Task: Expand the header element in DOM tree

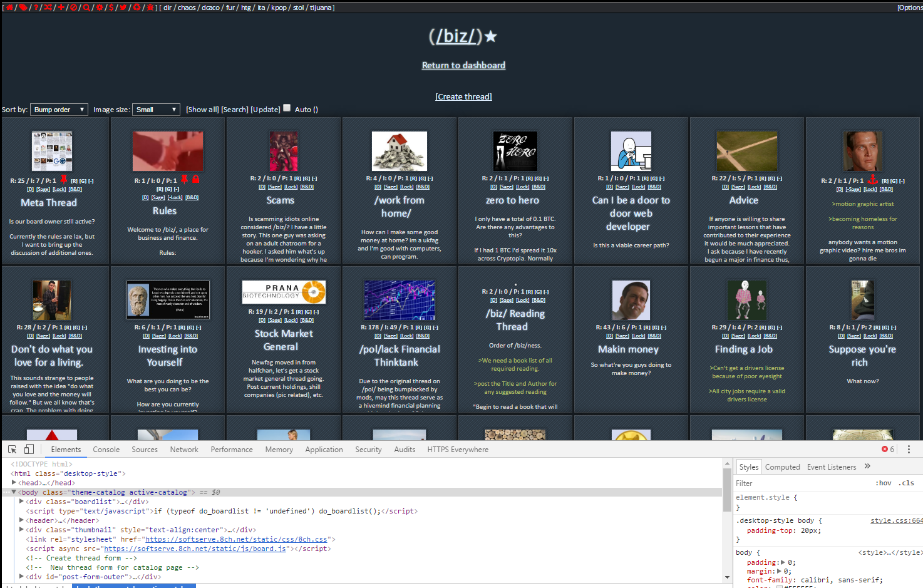Action: pyautogui.click(x=22, y=520)
